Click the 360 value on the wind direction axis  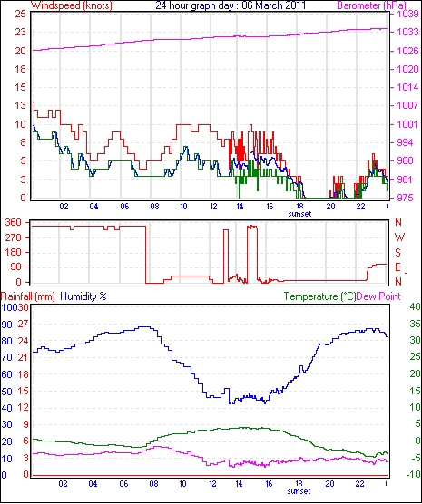[x=14, y=222]
